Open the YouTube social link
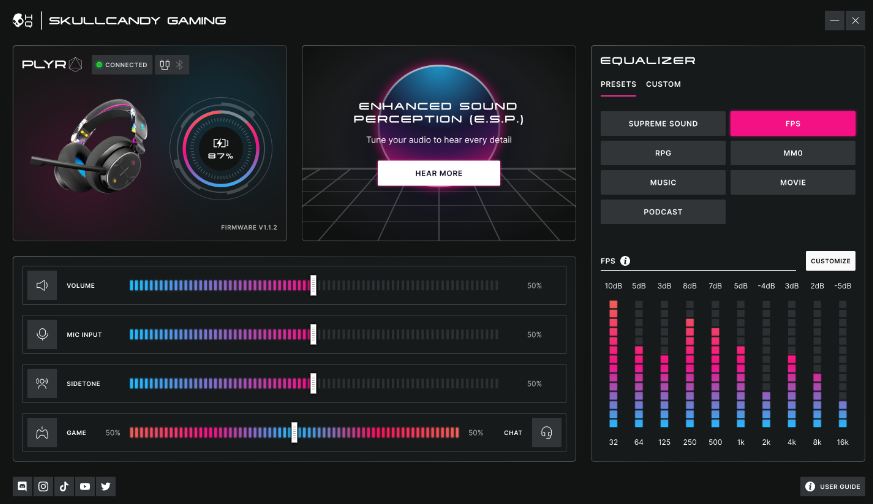Image resolution: width=873 pixels, height=504 pixels. pyautogui.click(x=85, y=486)
